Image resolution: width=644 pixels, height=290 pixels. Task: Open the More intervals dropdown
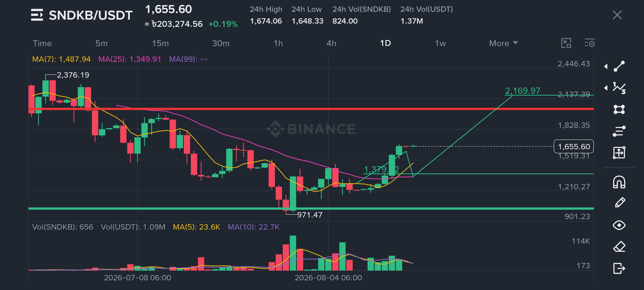pos(503,43)
